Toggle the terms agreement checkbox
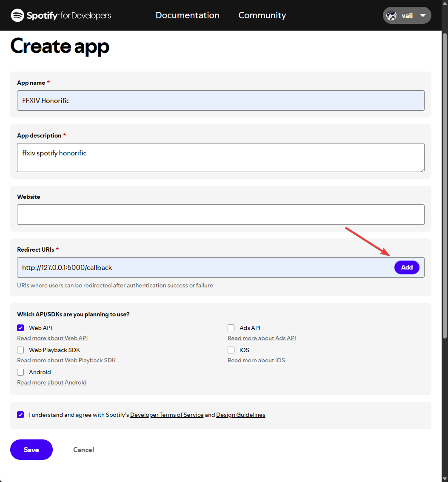Viewport: 448px width, 482px height. coord(20,415)
